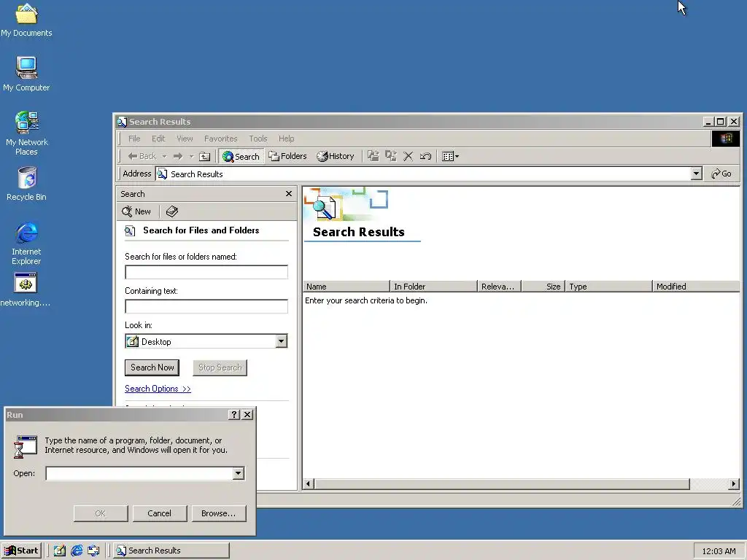Screen dimensions: 747x560
Task: Open the Start menu
Action: 21,551
